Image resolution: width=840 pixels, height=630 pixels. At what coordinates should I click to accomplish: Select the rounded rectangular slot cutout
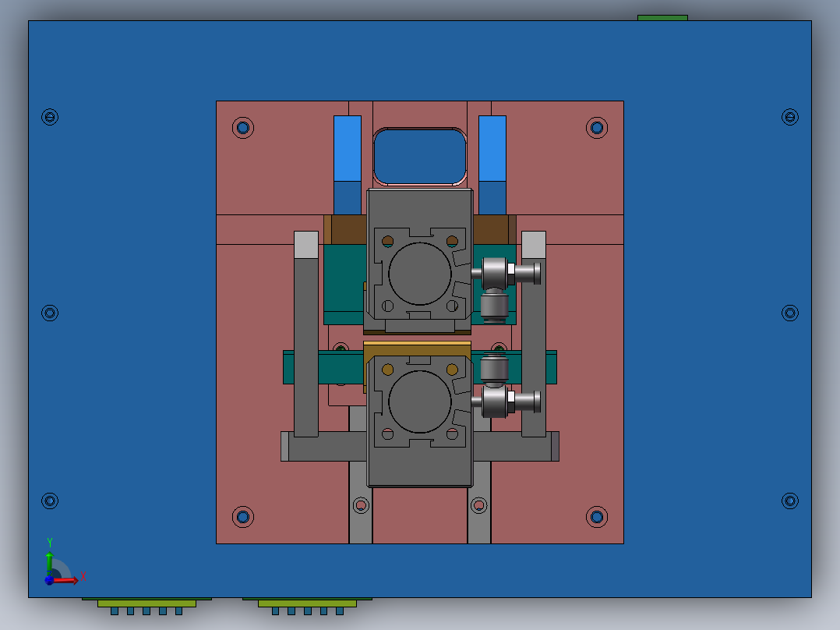coord(419,156)
